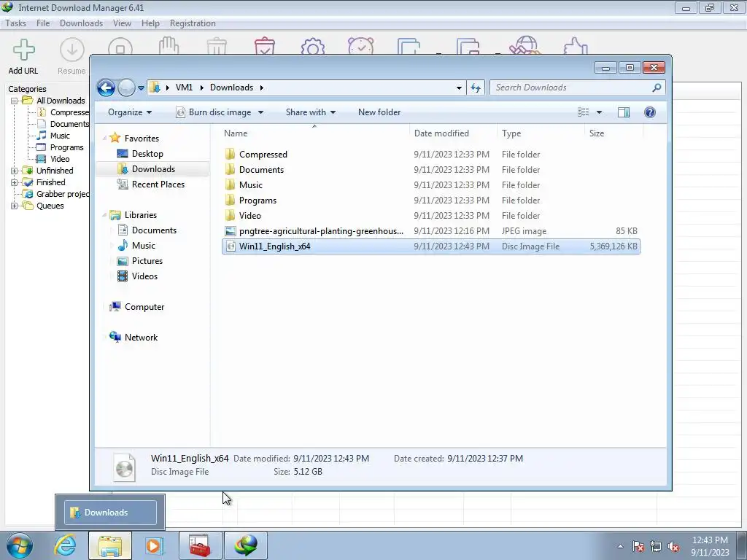Collapse the All Downloads category tree
Image resolution: width=747 pixels, height=560 pixels.
15,101
